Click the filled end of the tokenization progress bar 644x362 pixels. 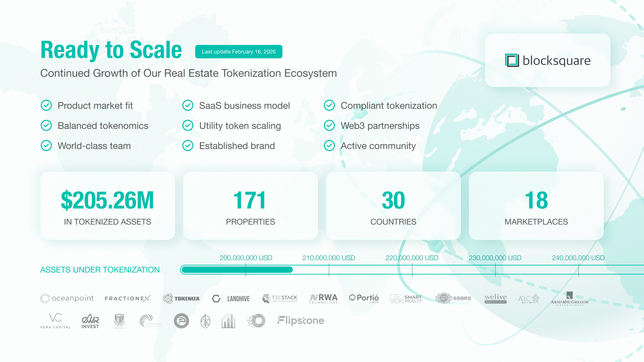point(290,270)
